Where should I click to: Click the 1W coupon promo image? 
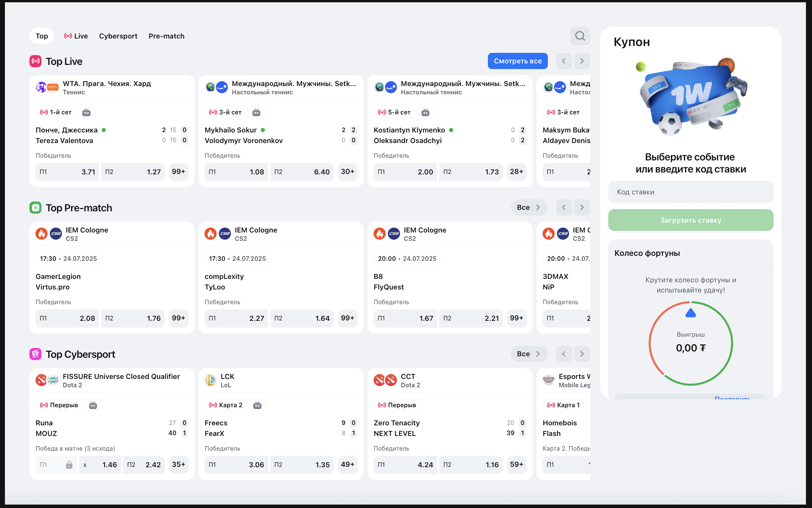coord(691,97)
